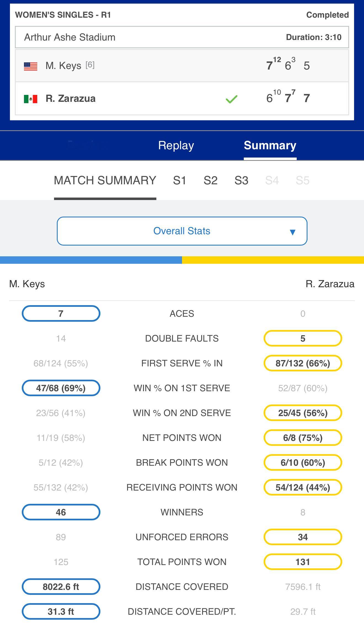The height and width of the screenshot is (639, 364).
Task: Tap the highlighted Aces value 7
Action: point(61,313)
